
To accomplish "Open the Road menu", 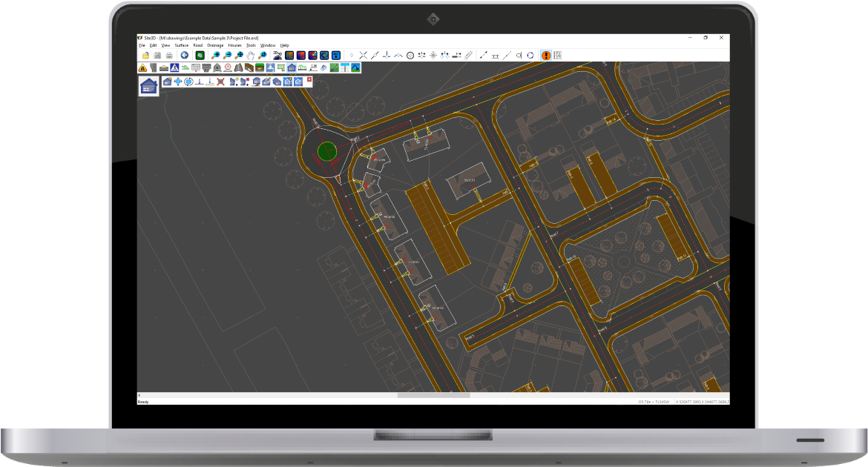I will click(x=197, y=45).
